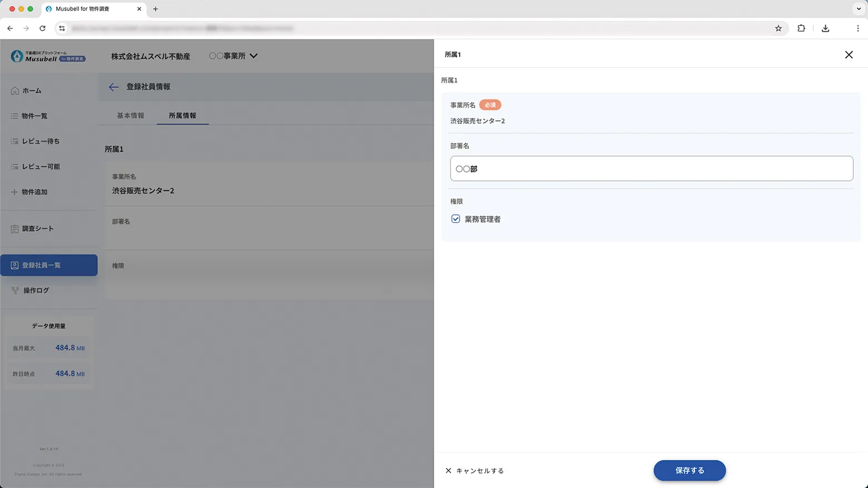This screenshot has width=868, height=488.
Task: Uncheck the 業務管理者 checkbox
Action: [456, 219]
